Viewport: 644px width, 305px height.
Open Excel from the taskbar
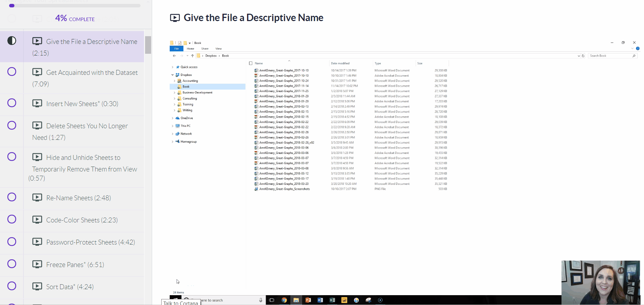click(332, 300)
